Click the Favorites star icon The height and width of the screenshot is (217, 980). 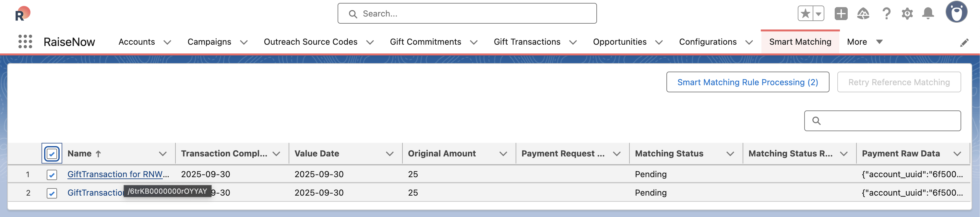pos(805,14)
